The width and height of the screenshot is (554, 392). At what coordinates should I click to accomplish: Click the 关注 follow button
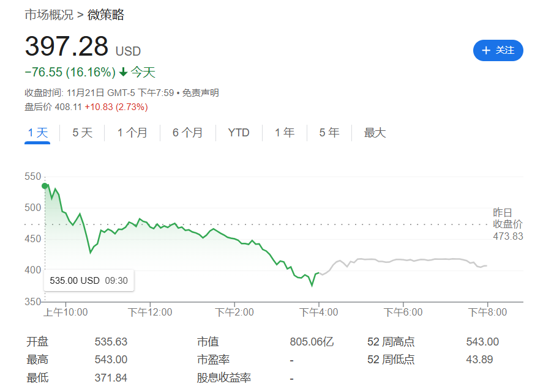(498, 51)
